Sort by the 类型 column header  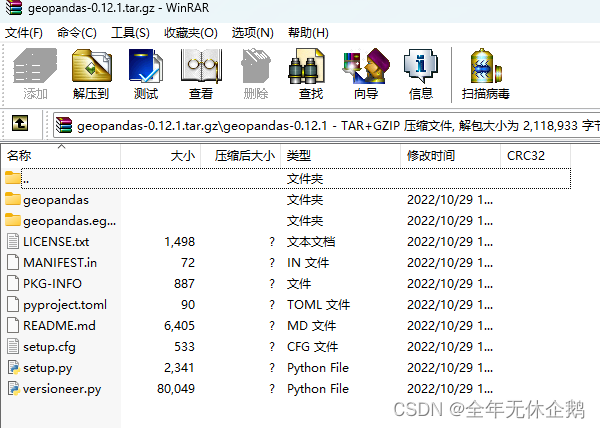[x=341, y=156]
